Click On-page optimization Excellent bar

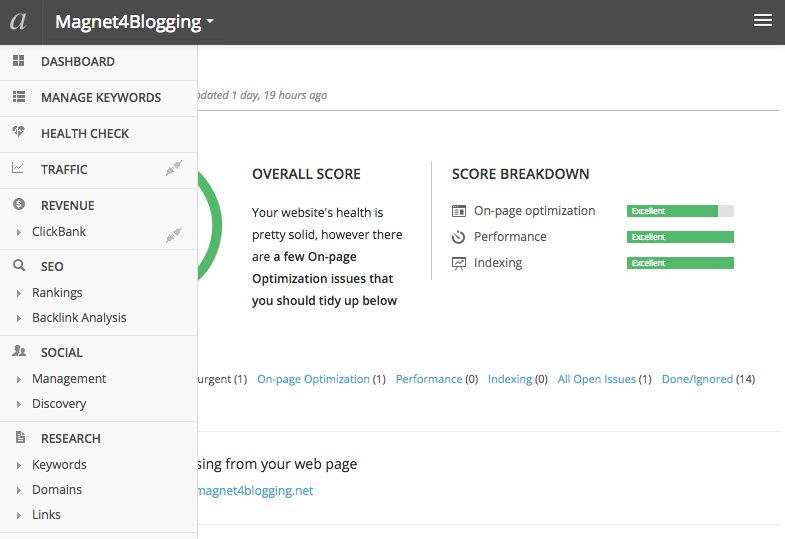pyautogui.click(x=680, y=211)
